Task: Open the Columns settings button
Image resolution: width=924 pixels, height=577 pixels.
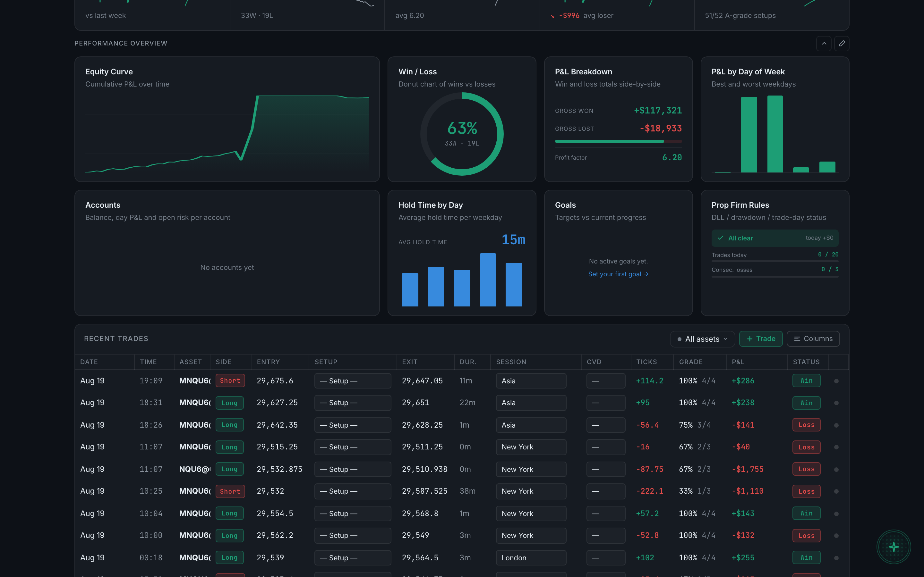Action: click(x=813, y=339)
